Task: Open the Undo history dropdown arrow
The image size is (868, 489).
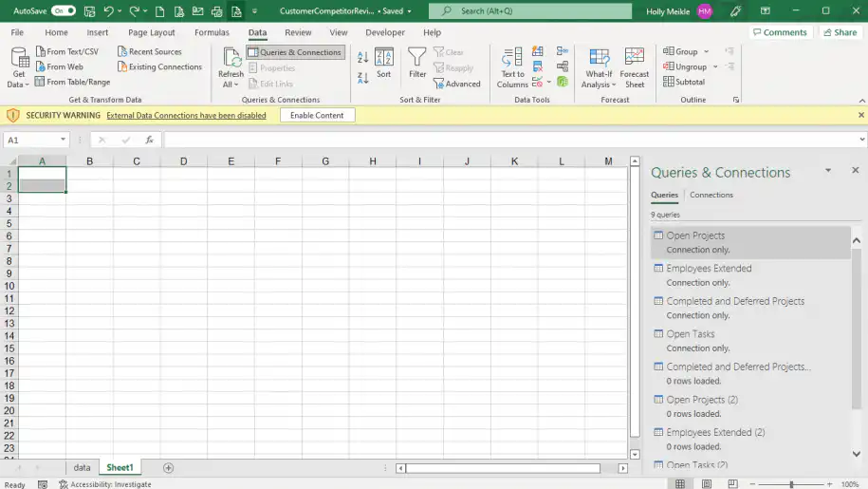Action: pyautogui.click(x=120, y=11)
